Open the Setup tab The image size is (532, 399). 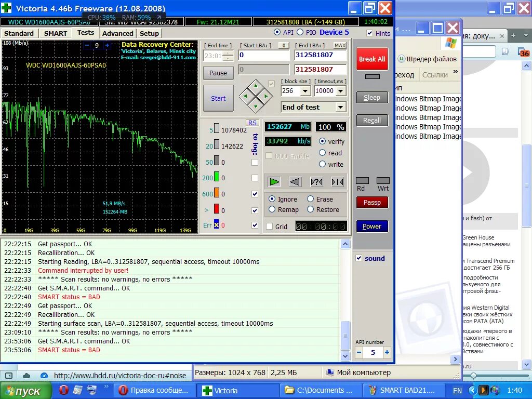pos(149,33)
